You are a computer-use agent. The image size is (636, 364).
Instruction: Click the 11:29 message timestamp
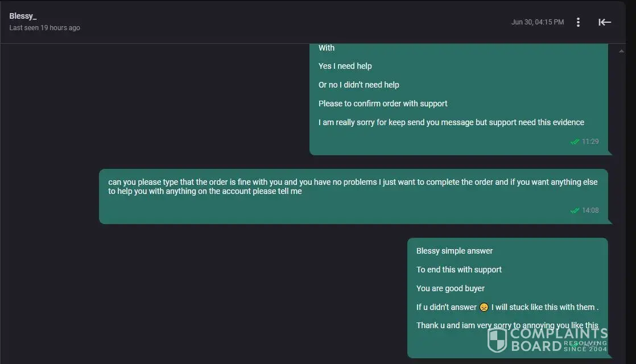coord(590,142)
